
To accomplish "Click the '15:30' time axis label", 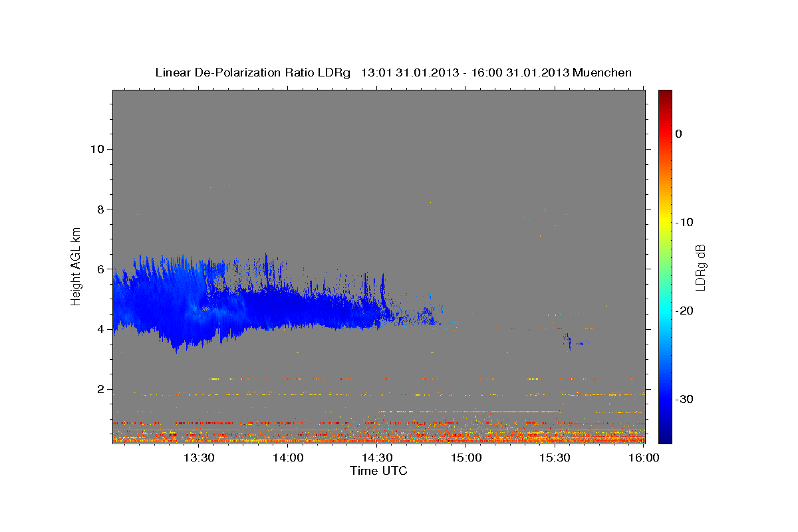I will point(555,458).
